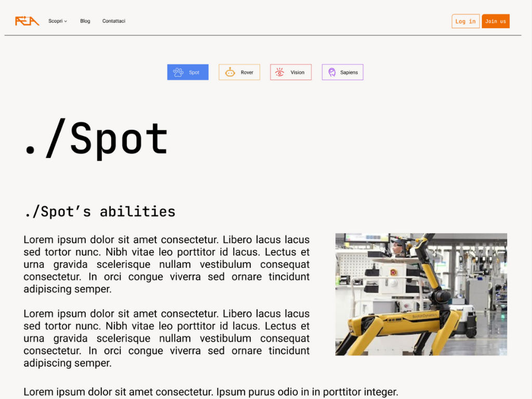The width and height of the screenshot is (532, 399).
Task: Click the paw icon in Spot tab
Action: coord(178,72)
